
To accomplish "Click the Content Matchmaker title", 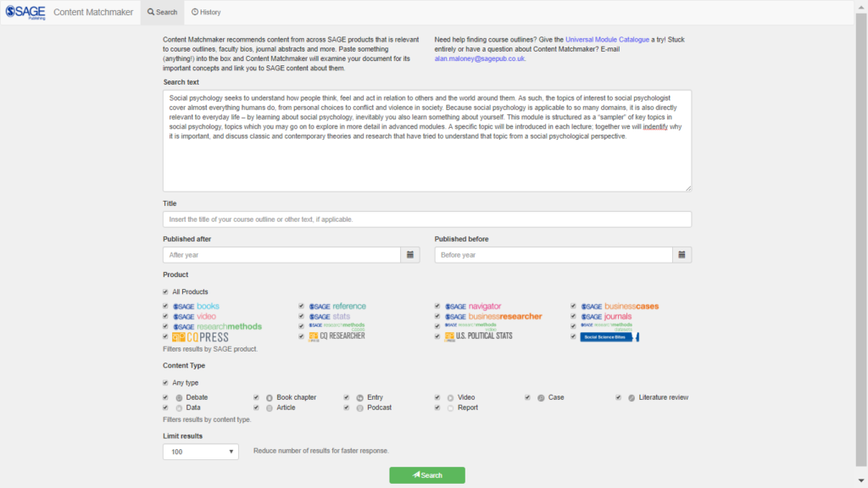I will (x=93, y=12).
